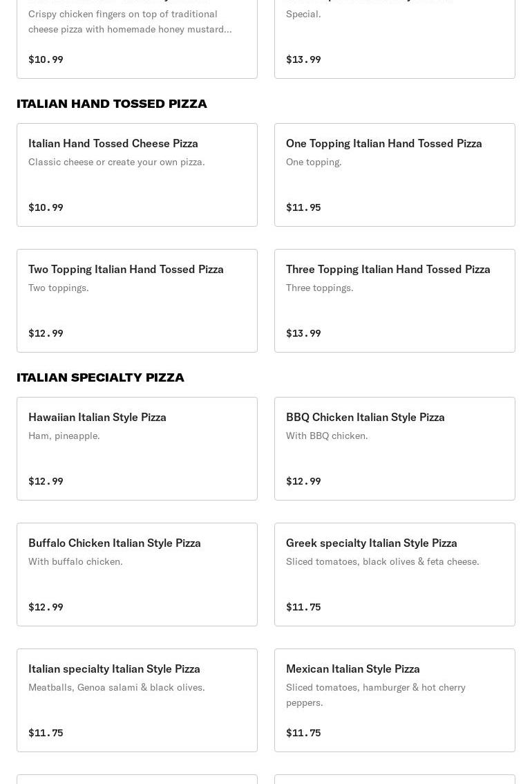Click the "black olives & feta cheese" description
The height and width of the screenshot is (784, 532).
pos(383,561)
